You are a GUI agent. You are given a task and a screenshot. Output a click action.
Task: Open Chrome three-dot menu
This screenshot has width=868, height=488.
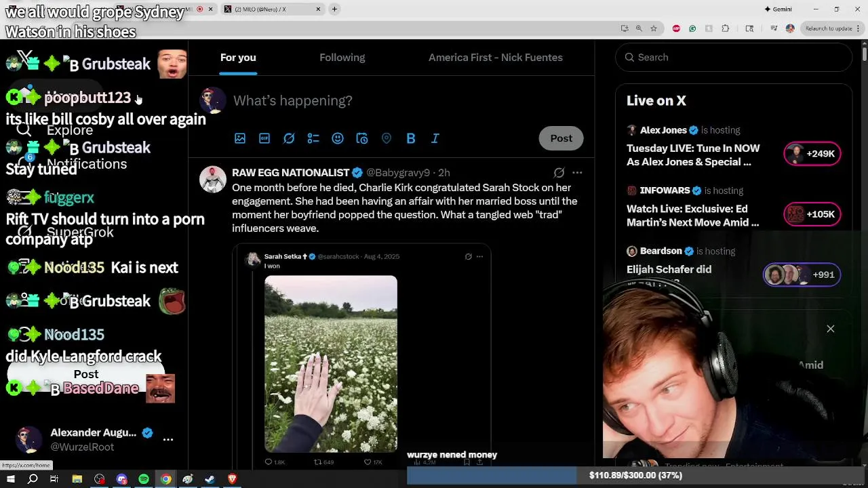coord(860,28)
